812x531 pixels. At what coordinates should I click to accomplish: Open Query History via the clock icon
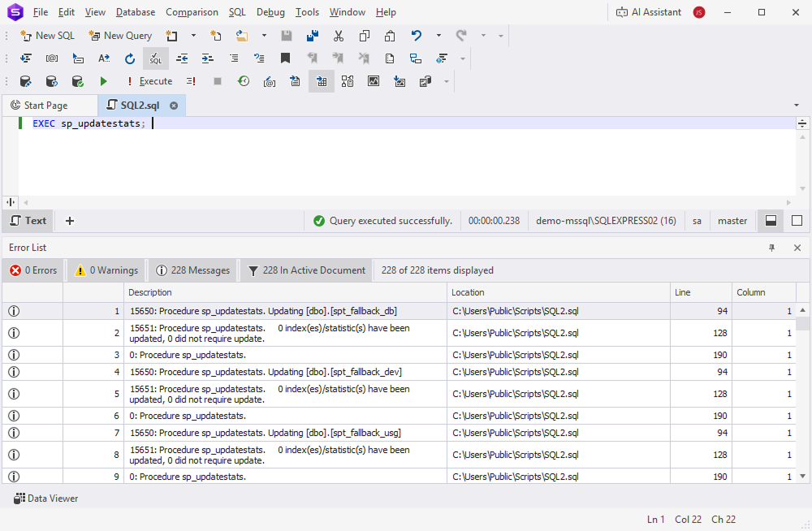[243, 80]
